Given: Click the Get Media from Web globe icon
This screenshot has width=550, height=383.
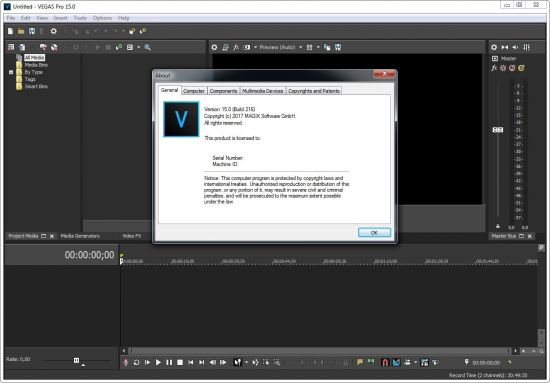Looking at the screenshot, I should tap(54, 47).
